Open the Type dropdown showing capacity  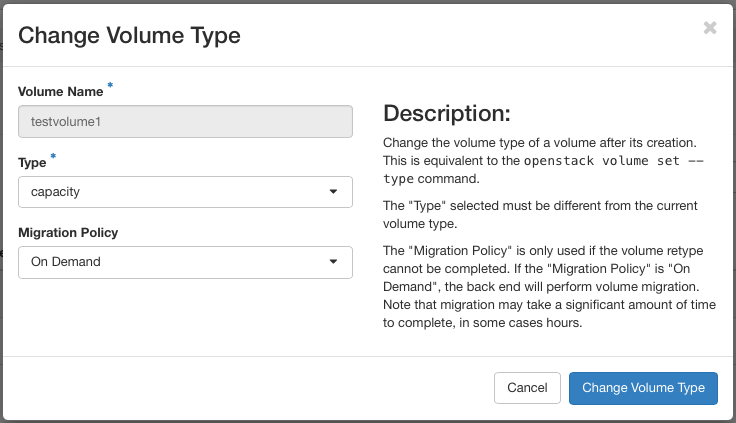pos(185,192)
